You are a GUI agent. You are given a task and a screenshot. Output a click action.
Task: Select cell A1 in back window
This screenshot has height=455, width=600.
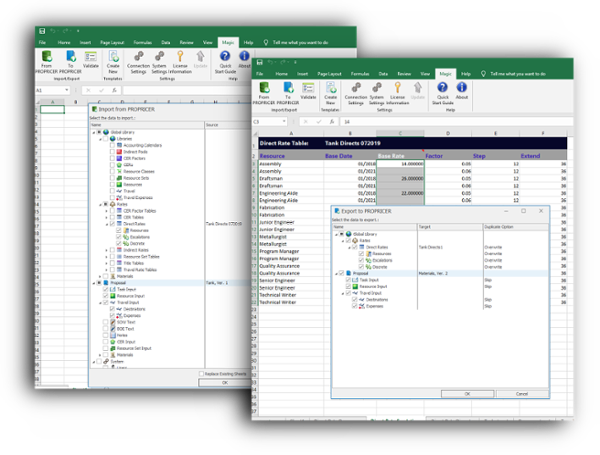(x=52, y=109)
